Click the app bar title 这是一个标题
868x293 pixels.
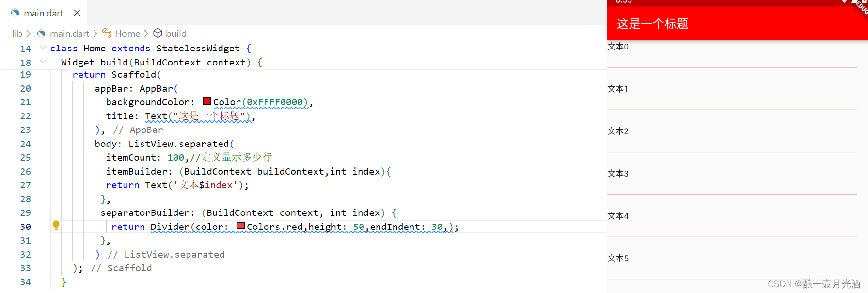(x=652, y=24)
